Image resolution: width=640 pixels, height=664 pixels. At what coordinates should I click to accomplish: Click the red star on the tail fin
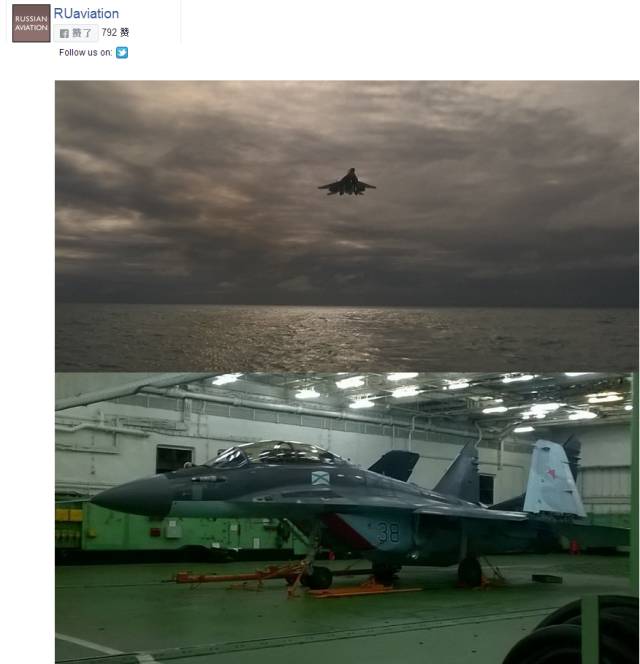pyautogui.click(x=551, y=473)
